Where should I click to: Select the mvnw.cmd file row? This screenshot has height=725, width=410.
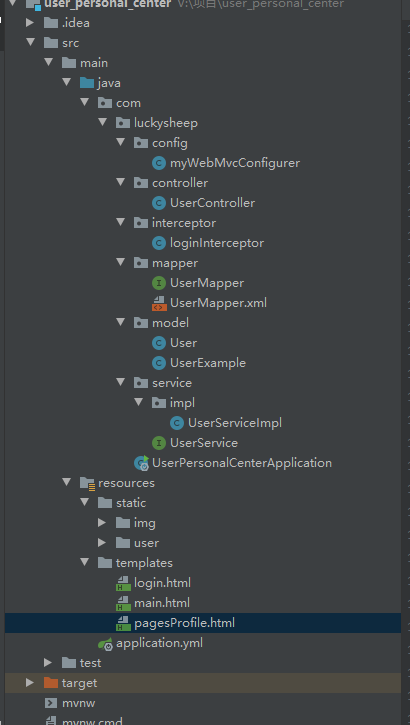(203, 720)
